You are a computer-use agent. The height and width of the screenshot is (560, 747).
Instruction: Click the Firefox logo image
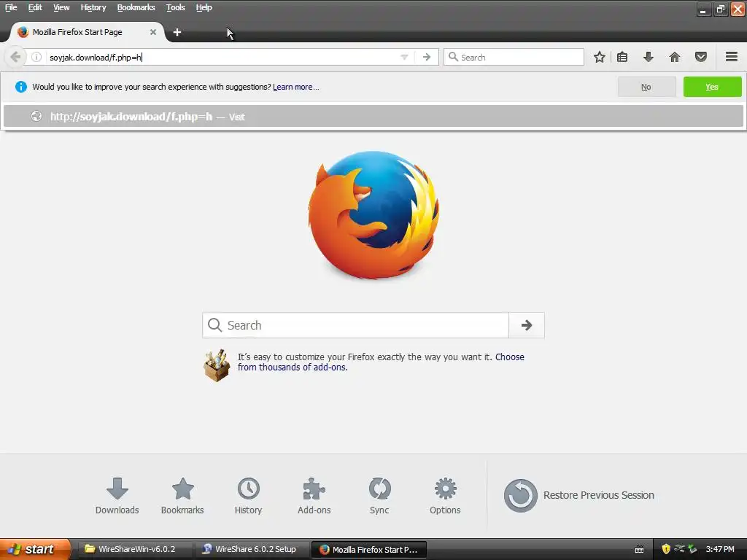point(373,215)
